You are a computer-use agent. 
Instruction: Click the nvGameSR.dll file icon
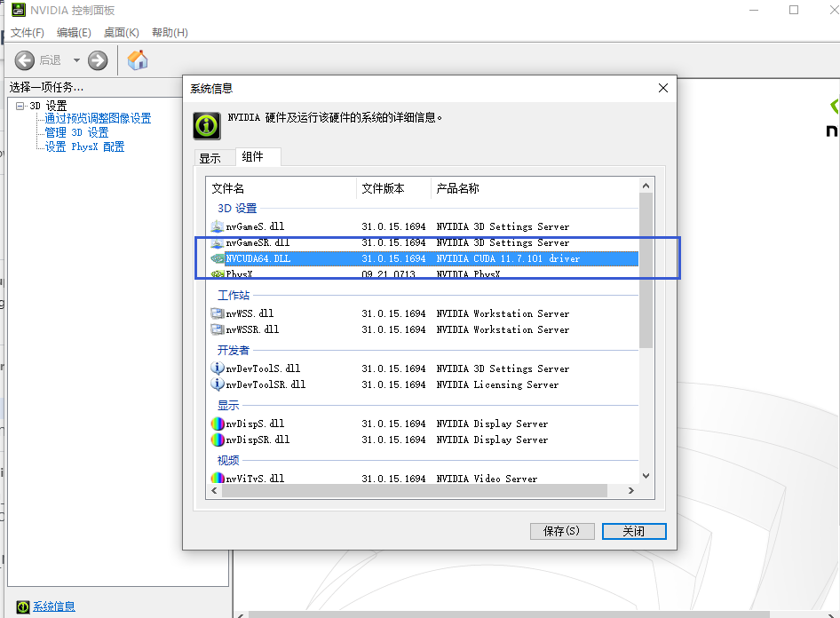pyautogui.click(x=217, y=243)
